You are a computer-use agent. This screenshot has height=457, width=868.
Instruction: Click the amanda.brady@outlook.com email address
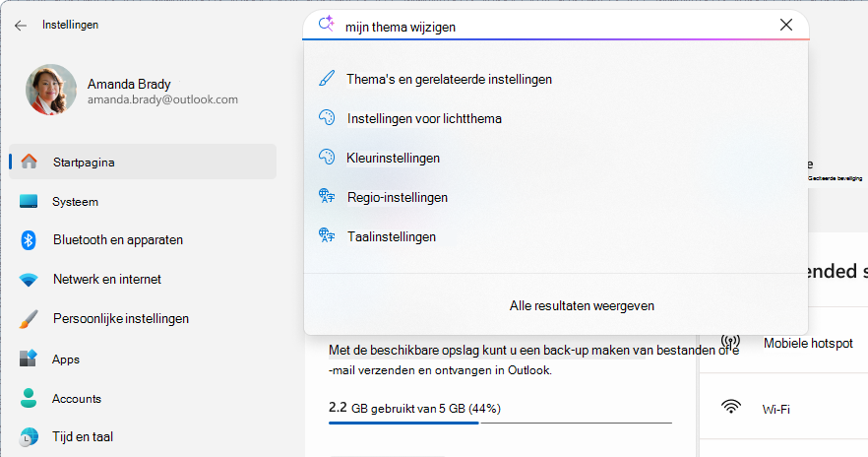point(162,99)
